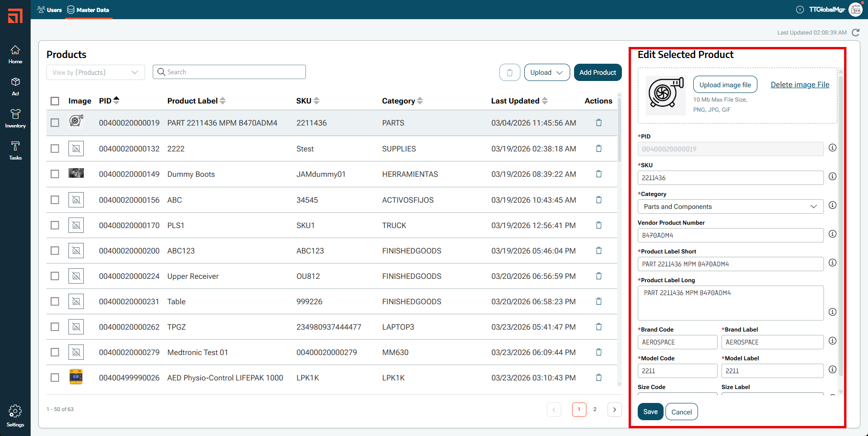Click inside the product Search field
Screen dimensions: 868x436
[x=229, y=71]
